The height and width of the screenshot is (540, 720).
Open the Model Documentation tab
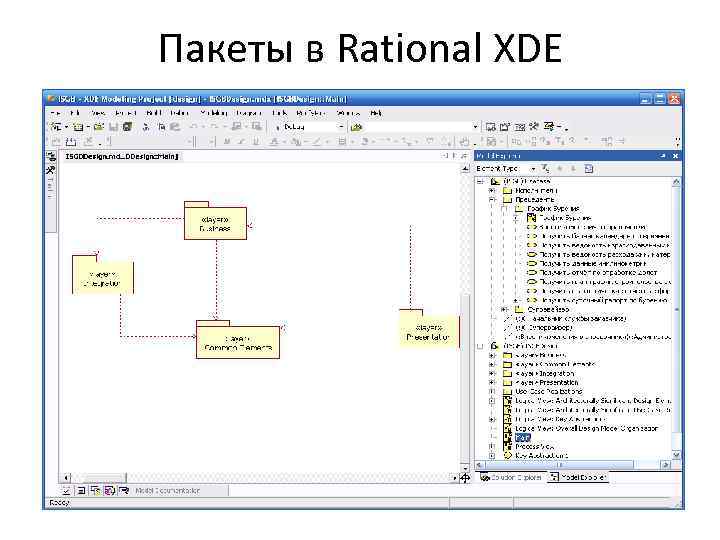[x=168, y=491]
